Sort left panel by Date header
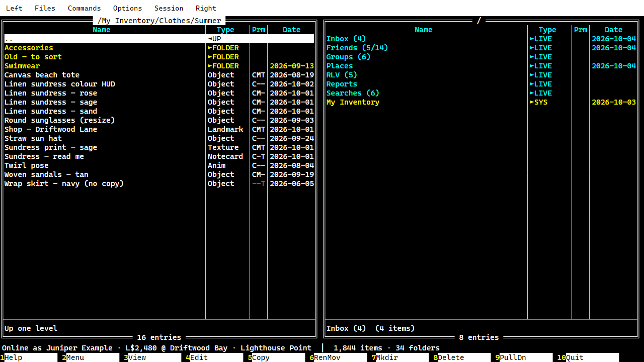 (x=291, y=30)
